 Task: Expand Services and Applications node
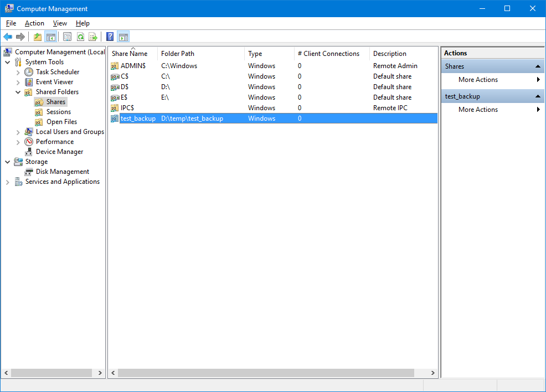pyautogui.click(x=8, y=182)
